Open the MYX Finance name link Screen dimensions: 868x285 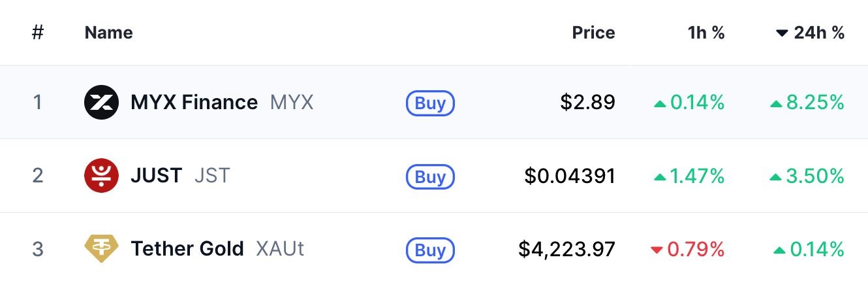[194, 103]
